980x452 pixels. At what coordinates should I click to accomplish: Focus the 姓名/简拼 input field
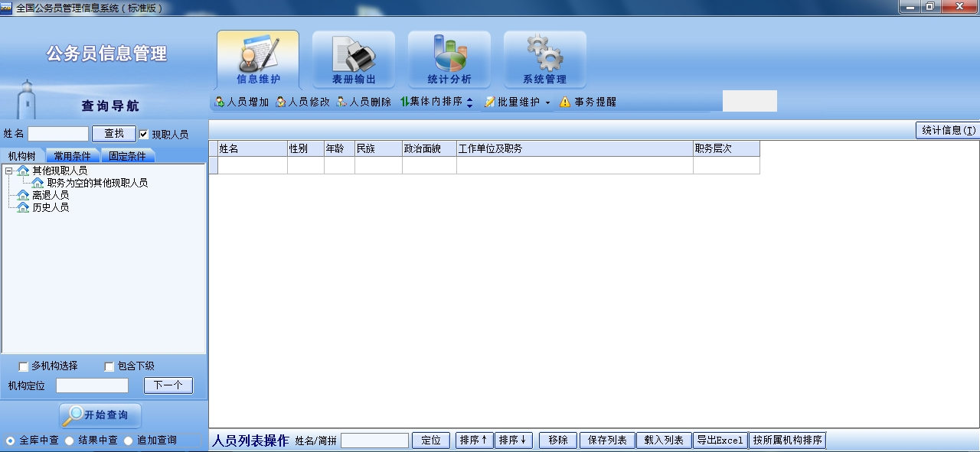(x=375, y=441)
